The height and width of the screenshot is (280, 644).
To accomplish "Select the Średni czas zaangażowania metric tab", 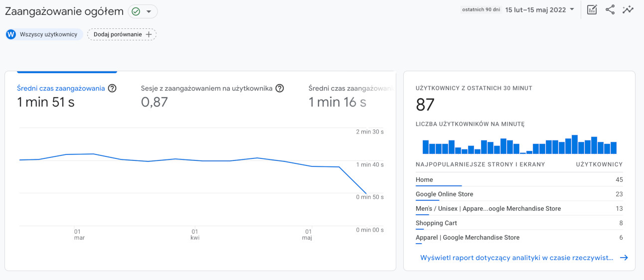I will point(67,96).
